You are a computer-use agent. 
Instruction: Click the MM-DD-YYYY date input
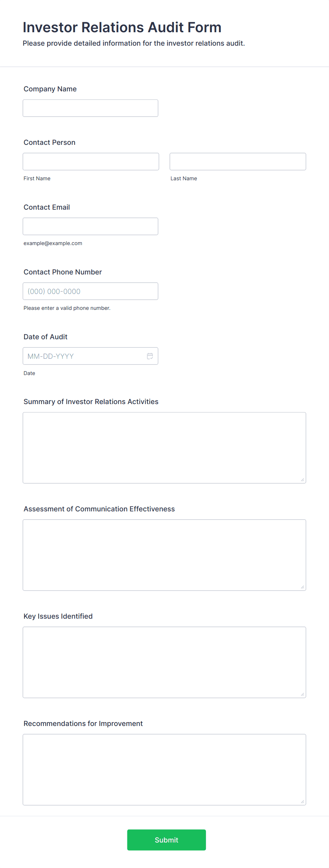[x=91, y=356]
